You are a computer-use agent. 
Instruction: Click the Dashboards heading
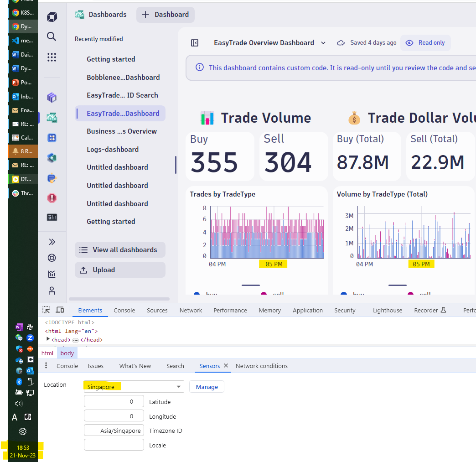[108, 15]
